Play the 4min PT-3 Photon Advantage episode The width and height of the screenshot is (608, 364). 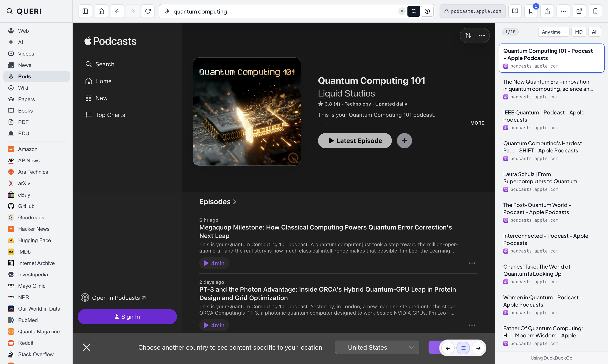[x=214, y=325]
